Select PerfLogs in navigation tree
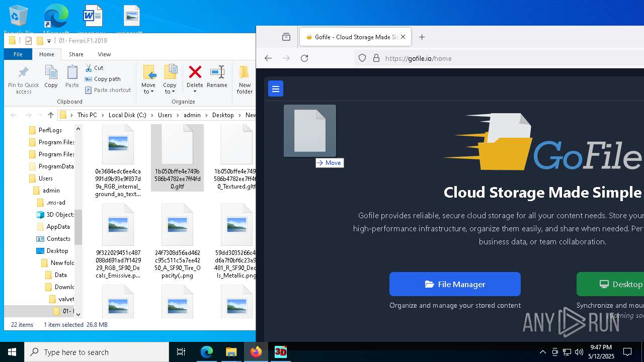The image size is (644, 362). 50,130
